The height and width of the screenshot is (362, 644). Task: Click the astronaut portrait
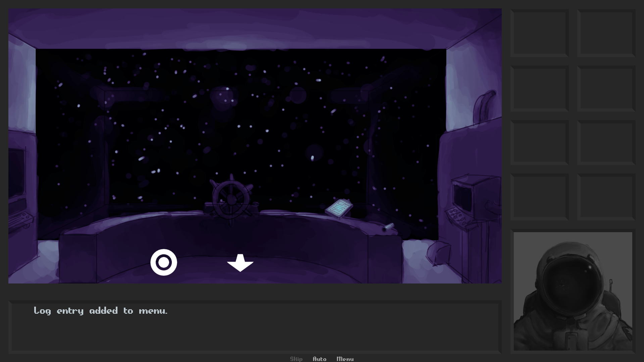573,291
